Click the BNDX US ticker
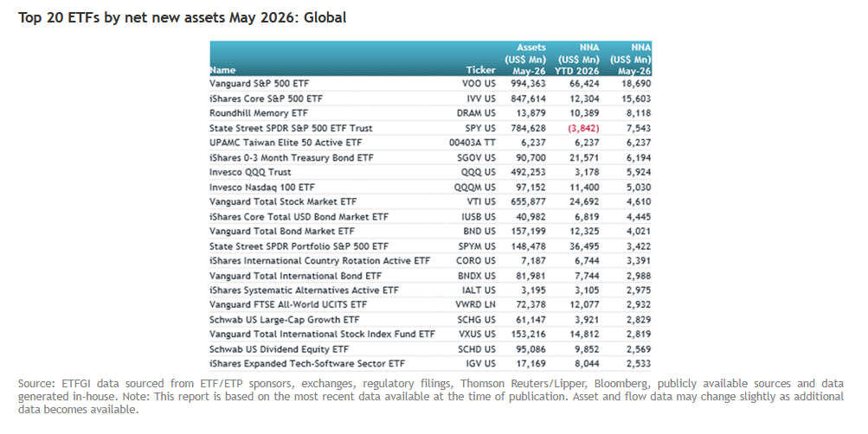This screenshot has width=868, height=434. pos(477,275)
